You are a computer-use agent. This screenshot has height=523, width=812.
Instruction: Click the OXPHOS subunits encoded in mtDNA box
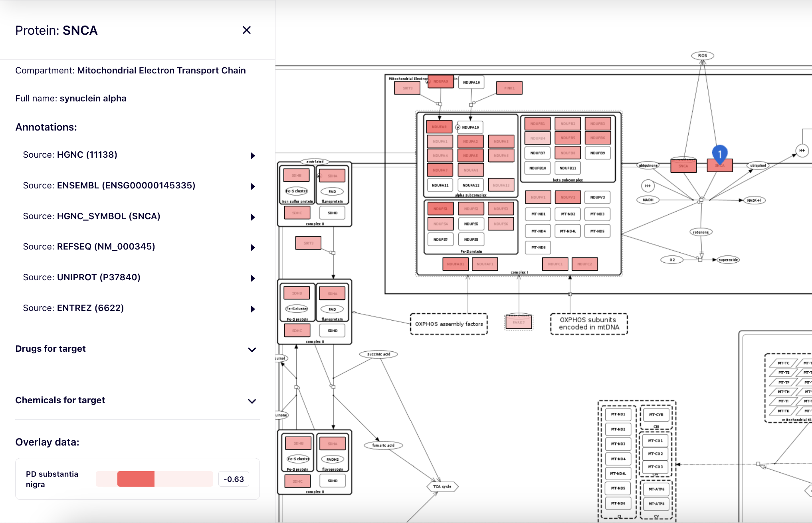pyautogui.click(x=589, y=323)
